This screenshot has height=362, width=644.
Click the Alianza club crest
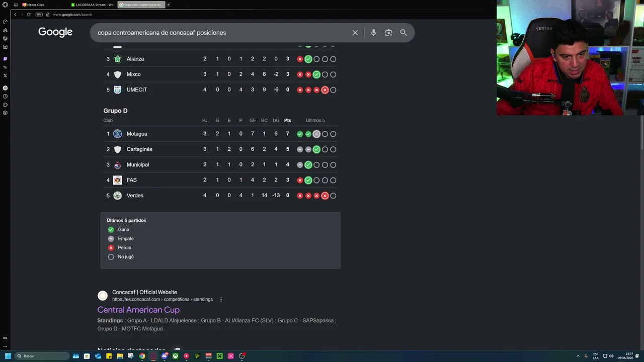pos(117,59)
